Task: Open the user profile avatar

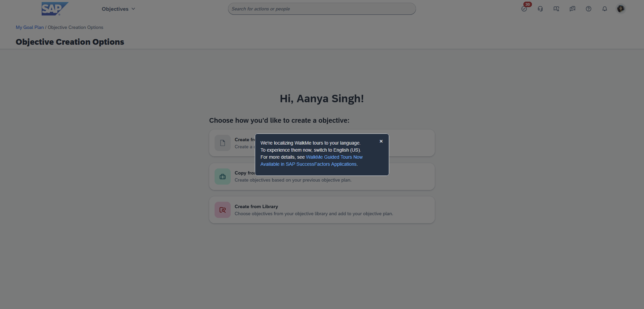Action: pyautogui.click(x=621, y=9)
